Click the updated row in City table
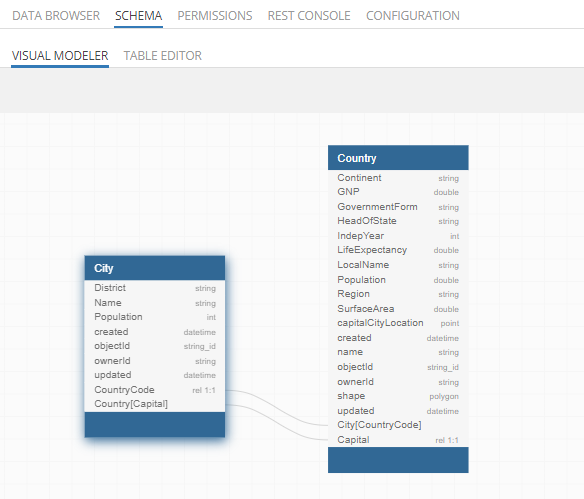The width and height of the screenshot is (584, 499). pyautogui.click(x=155, y=375)
